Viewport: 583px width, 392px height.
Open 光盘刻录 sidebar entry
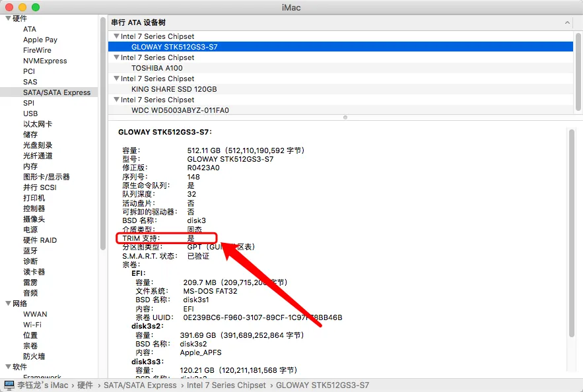(x=38, y=145)
